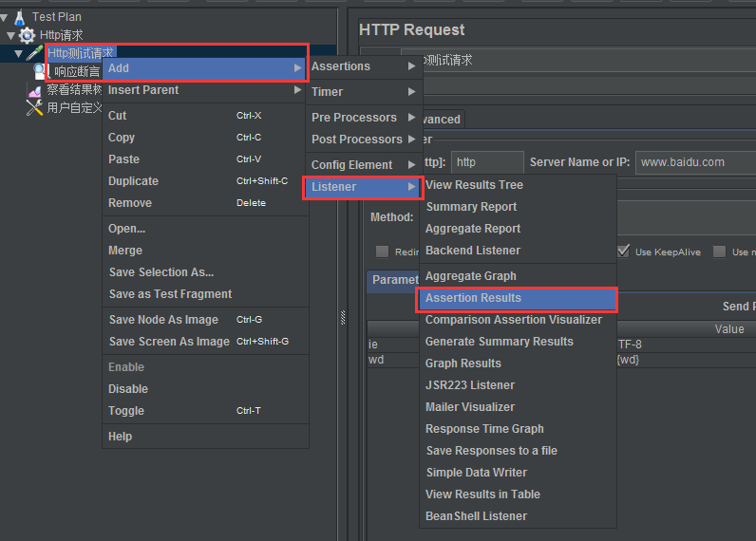Click Merge in the context menu
756x541 pixels.
pos(205,251)
